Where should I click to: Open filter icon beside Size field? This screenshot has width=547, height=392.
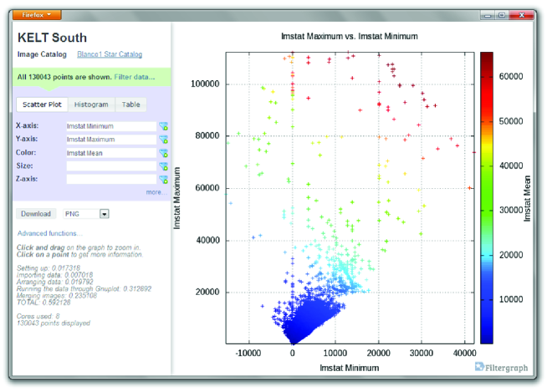[x=163, y=166]
